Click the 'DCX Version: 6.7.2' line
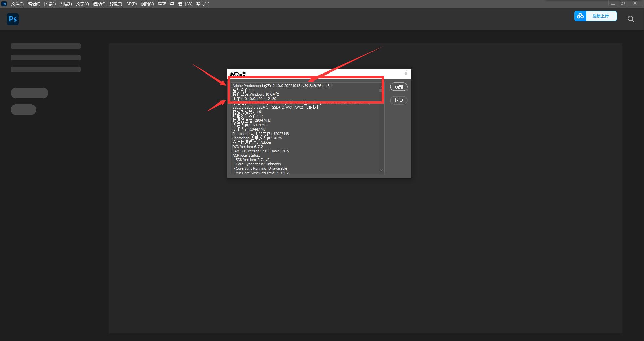The width and height of the screenshot is (644, 341). click(248, 147)
